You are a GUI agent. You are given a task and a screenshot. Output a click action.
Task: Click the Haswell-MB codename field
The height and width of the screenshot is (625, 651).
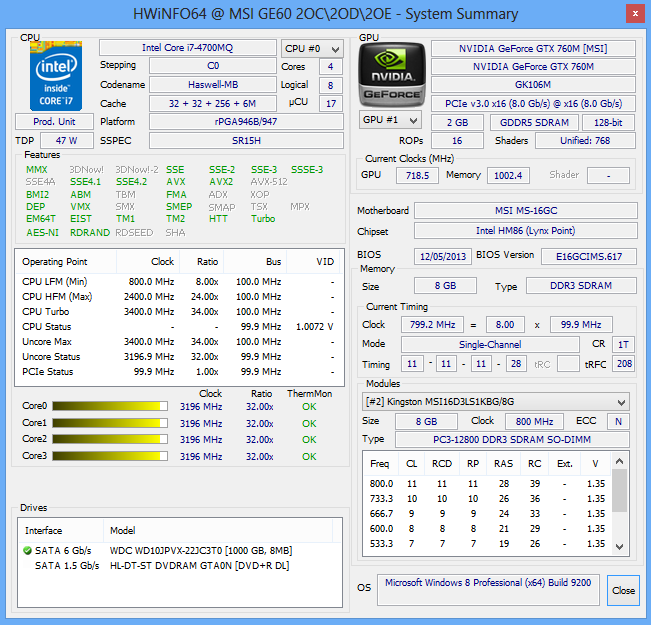pyautogui.click(x=213, y=85)
